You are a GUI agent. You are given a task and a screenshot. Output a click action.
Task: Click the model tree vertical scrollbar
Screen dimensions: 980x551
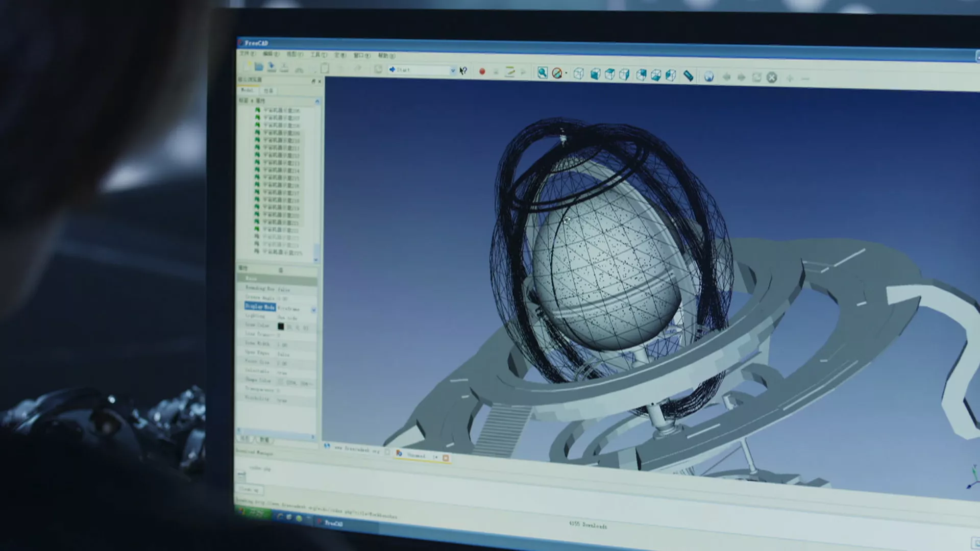click(x=316, y=180)
